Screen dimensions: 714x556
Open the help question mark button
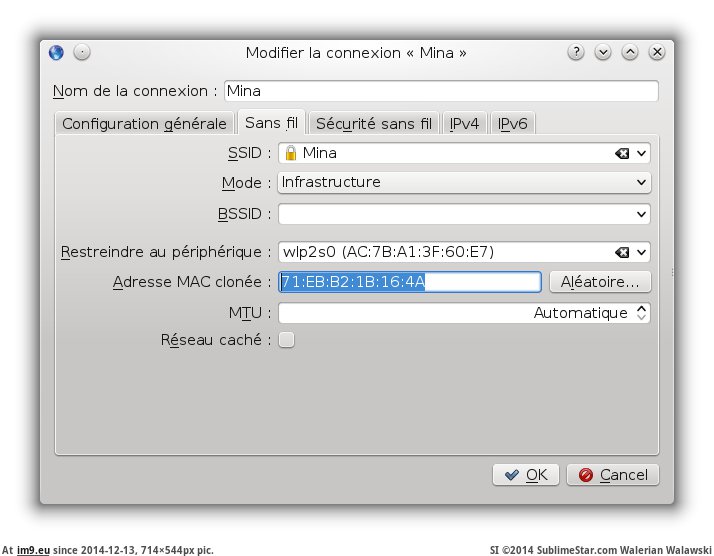(576, 52)
